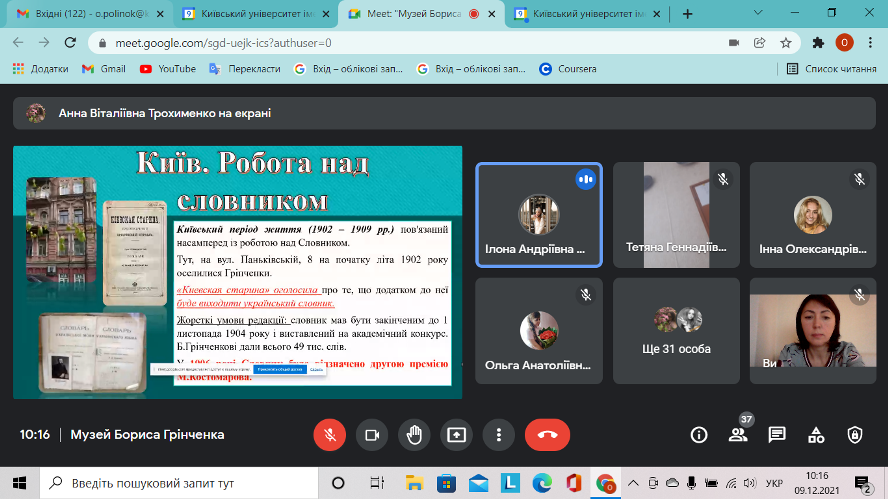This screenshot has height=499, width=888.
Task: Click the presenter banner Анна Віталіївна Трохименко
Action: point(444,113)
